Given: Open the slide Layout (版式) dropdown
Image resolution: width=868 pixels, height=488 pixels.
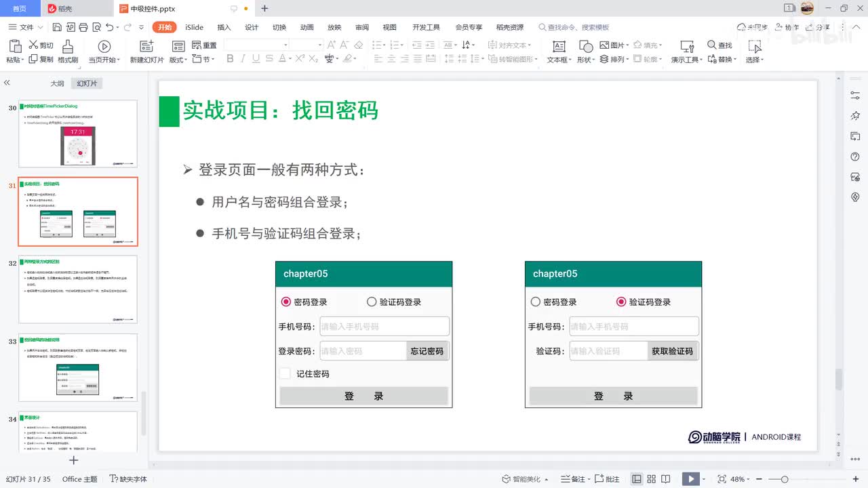Looking at the screenshot, I should (x=178, y=60).
